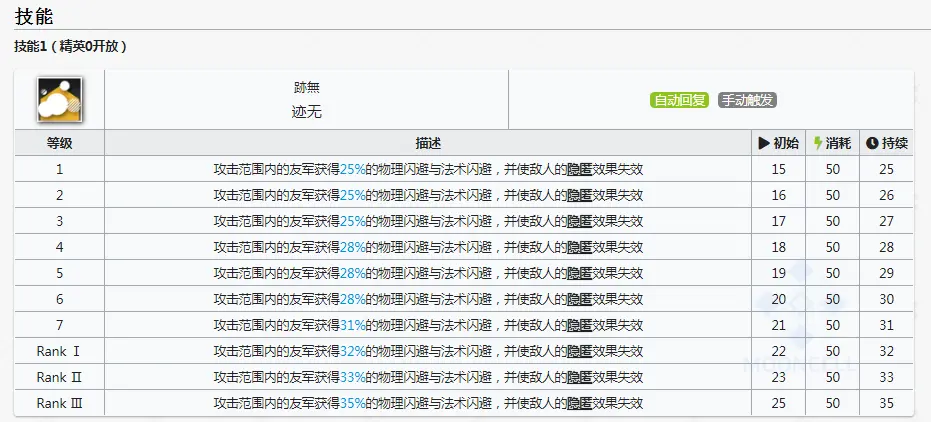The image size is (931, 422).
Task: Click initial value 15 in level 1 row
Action: point(778,169)
